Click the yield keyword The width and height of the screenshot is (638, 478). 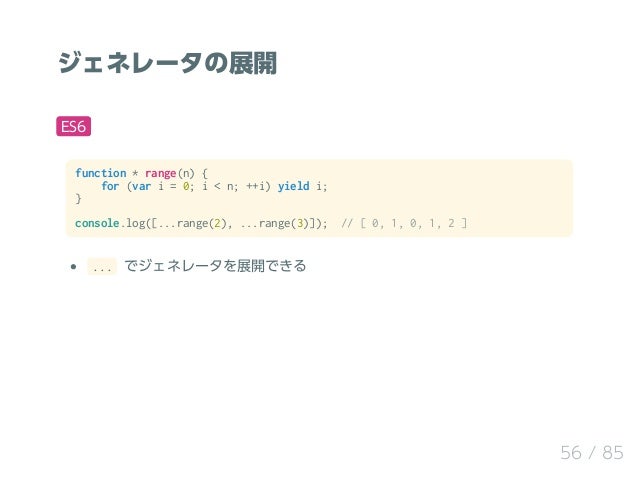[293, 186]
